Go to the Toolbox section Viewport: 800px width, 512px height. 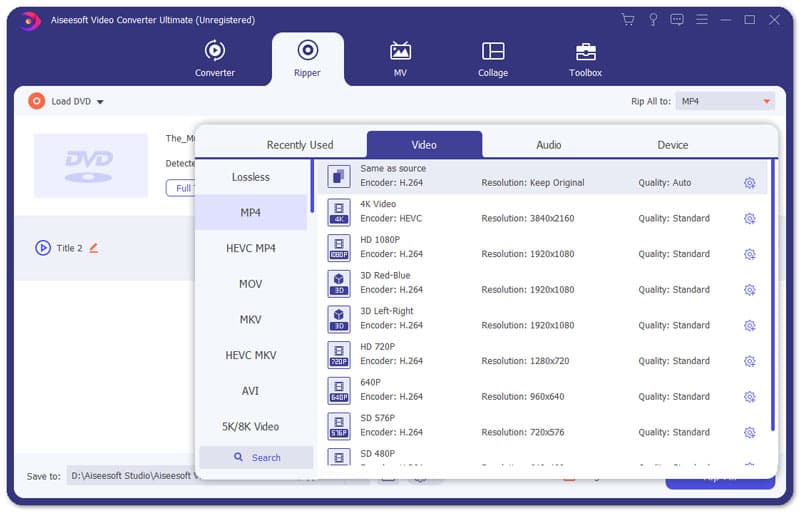(585, 59)
